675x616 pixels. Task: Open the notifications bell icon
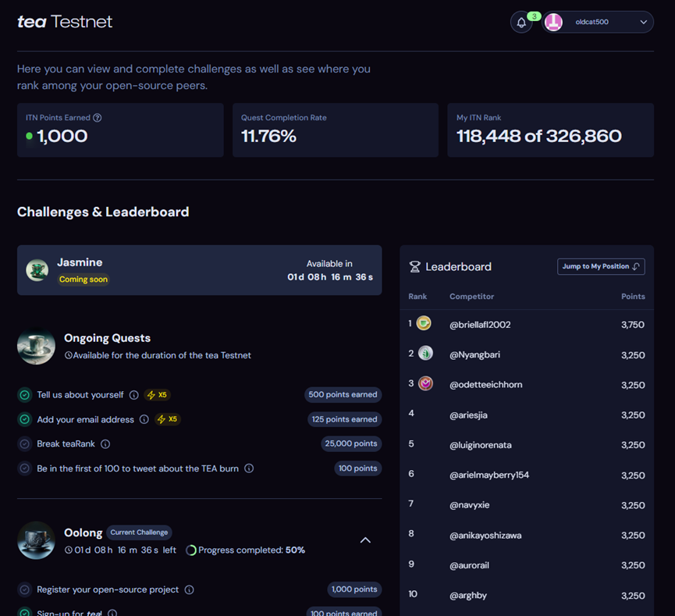(521, 23)
